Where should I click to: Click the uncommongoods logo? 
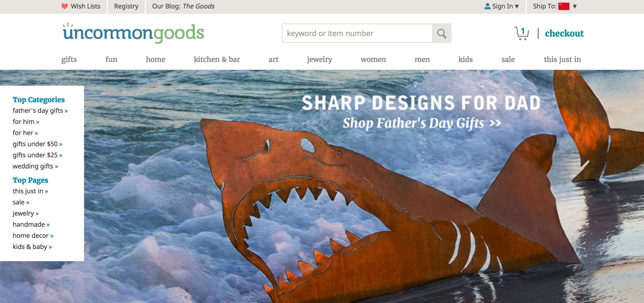tap(133, 33)
